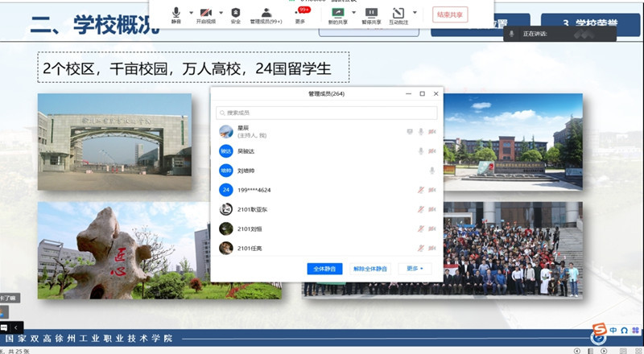
Task: Click the Sogou input method S icon
Action: [x=599, y=330]
